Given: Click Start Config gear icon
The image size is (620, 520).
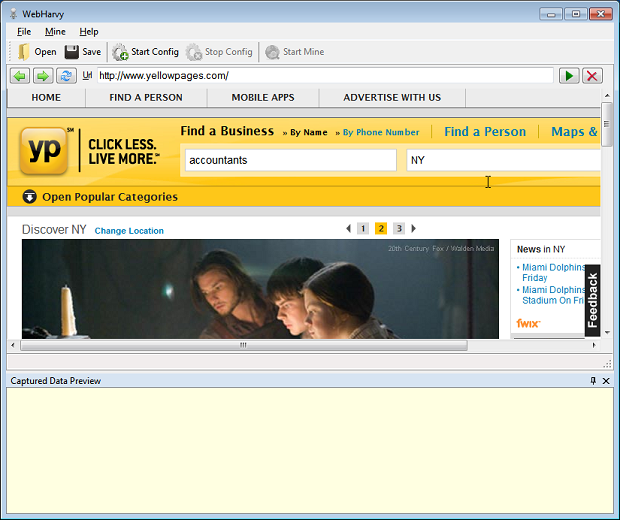Looking at the screenshot, I should (120, 52).
